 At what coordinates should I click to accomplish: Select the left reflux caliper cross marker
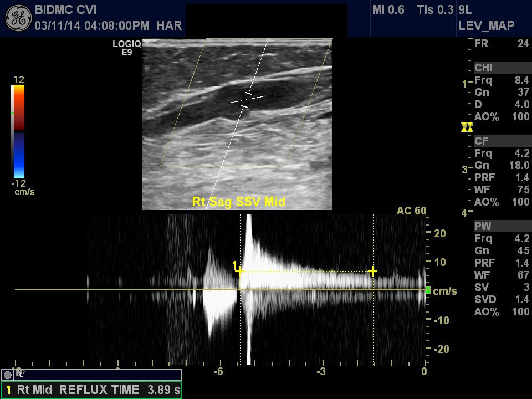[x=239, y=271]
